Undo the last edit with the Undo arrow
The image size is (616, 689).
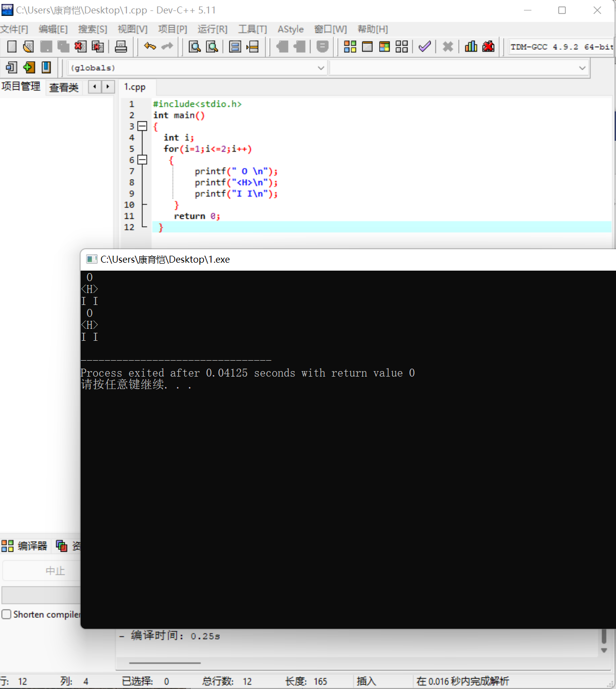(x=150, y=46)
